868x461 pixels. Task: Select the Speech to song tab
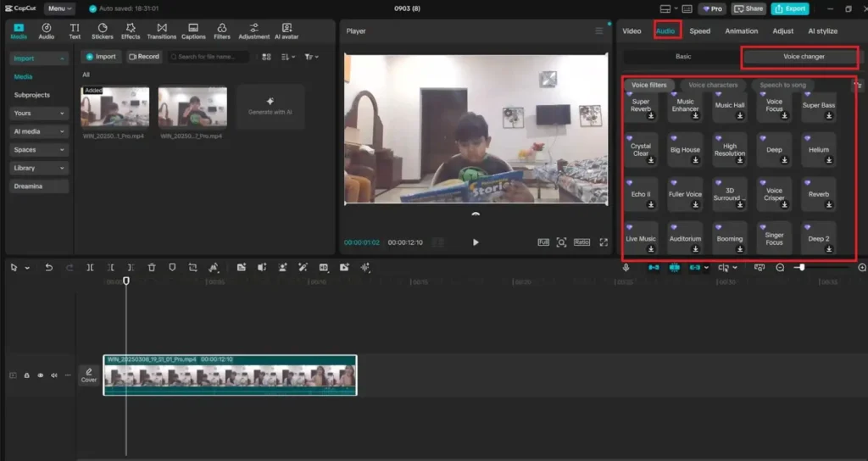pos(782,86)
